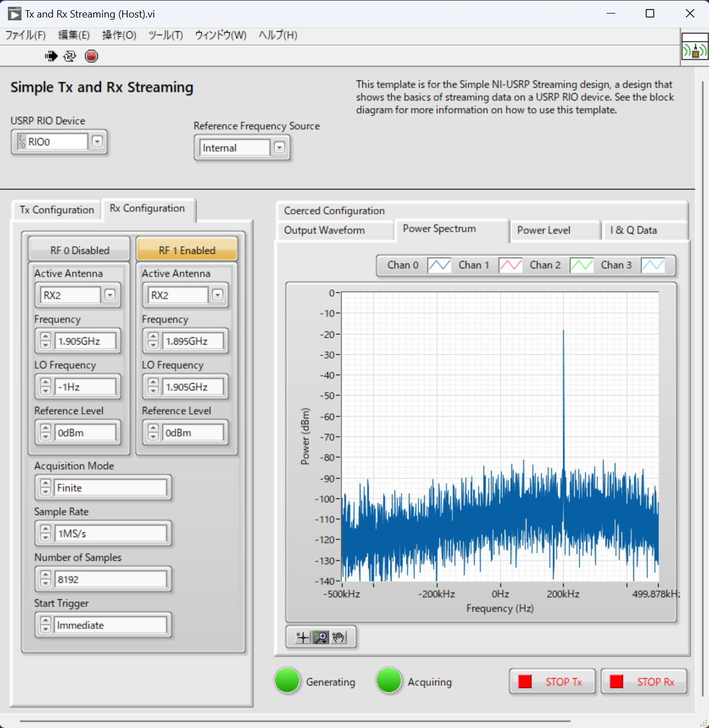Open the ヘルプ(H) menu

coord(278,35)
